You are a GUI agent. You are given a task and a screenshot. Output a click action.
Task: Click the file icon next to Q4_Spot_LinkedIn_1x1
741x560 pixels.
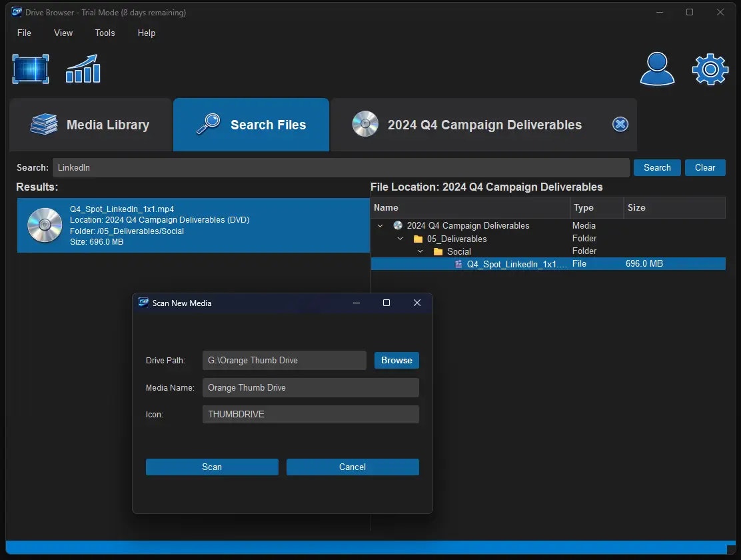[x=458, y=264]
